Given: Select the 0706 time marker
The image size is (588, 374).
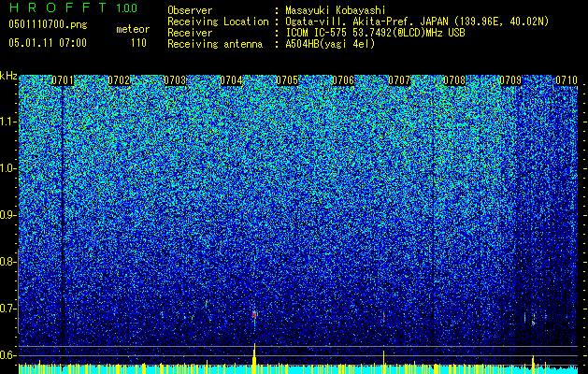Looking at the screenshot, I should point(343,80).
